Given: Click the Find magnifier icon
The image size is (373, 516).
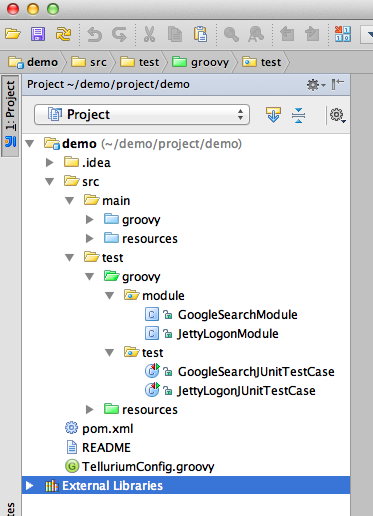Looking at the screenshot, I should (x=231, y=34).
